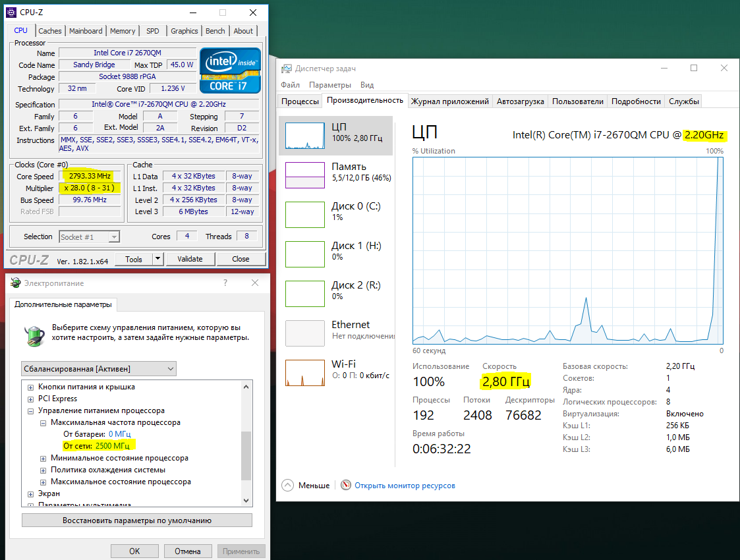Click the scroll up arrow in power tree
This screenshot has width=740, height=560.
[246, 387]
